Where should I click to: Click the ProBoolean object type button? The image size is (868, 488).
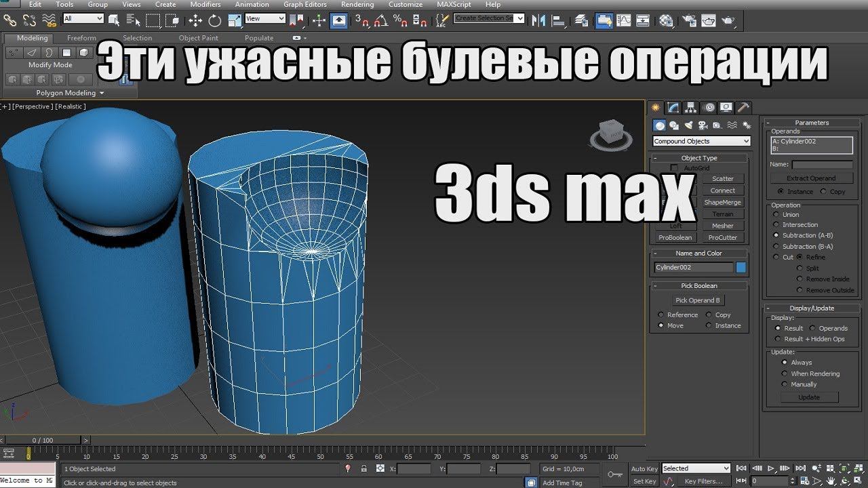click(x=675, y=238)
